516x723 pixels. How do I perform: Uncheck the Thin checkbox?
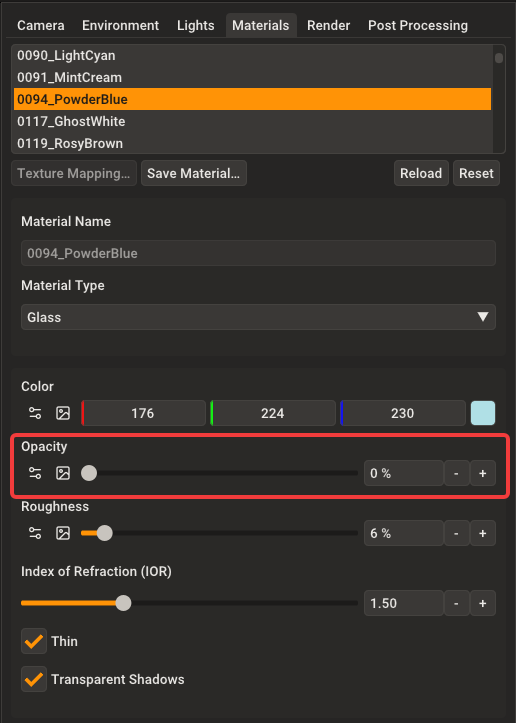pos(34,641)
